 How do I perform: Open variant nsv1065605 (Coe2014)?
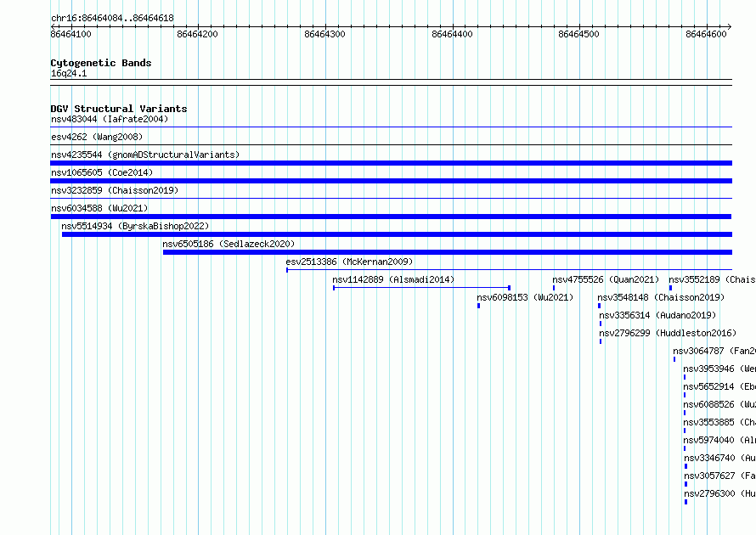coord(102,172)
